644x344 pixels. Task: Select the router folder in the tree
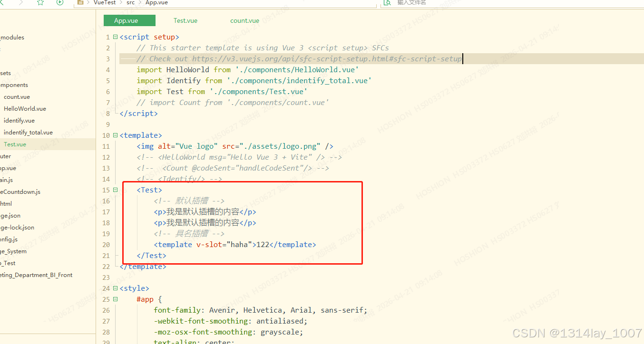tap(6, 156)
